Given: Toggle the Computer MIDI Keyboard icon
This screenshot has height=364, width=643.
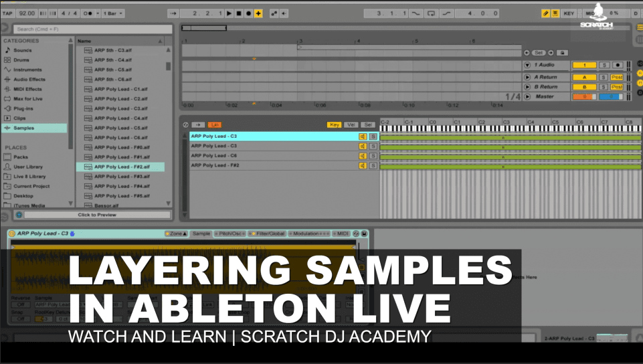Looking at the screenshot, I should point(555,13).
